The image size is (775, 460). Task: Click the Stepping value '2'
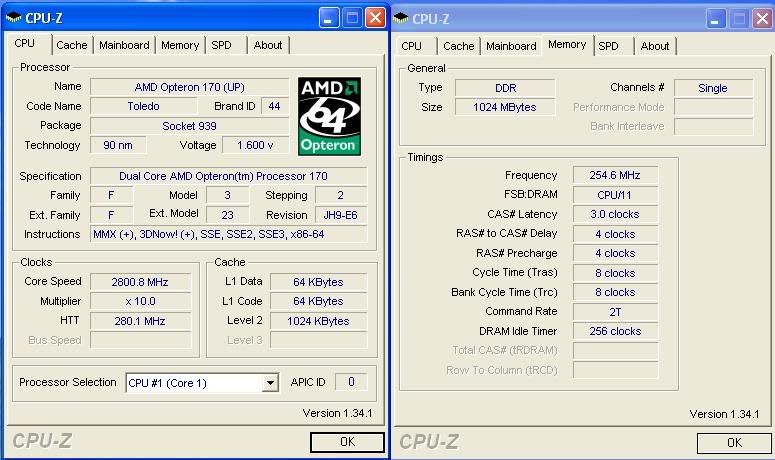click(x=341, y=195)
